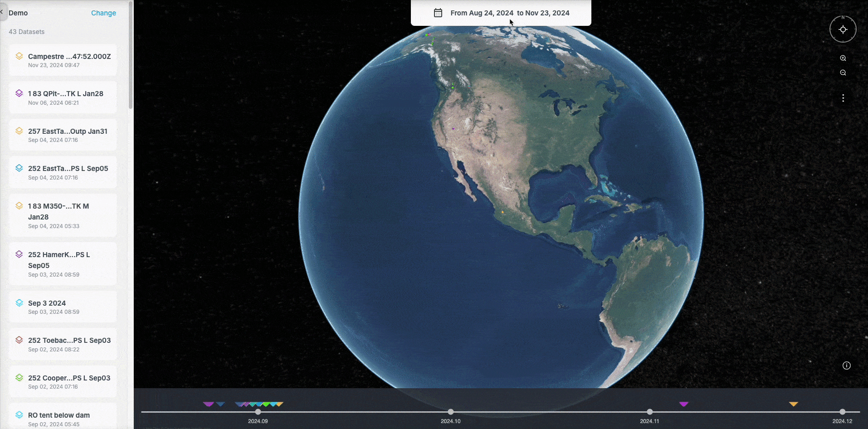Click the Nov 06, 2024 06:21 timestamp
The image size is (868, 429).
54,103
